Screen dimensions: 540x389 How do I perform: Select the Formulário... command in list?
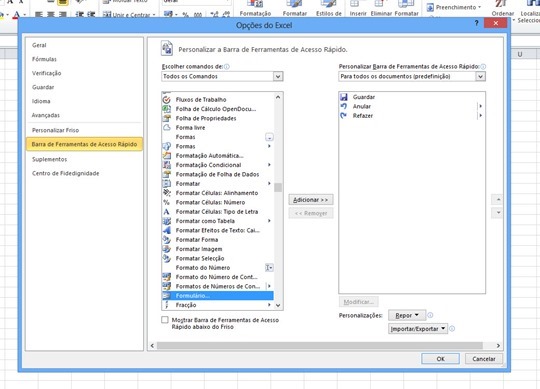[x=218, y=296]
